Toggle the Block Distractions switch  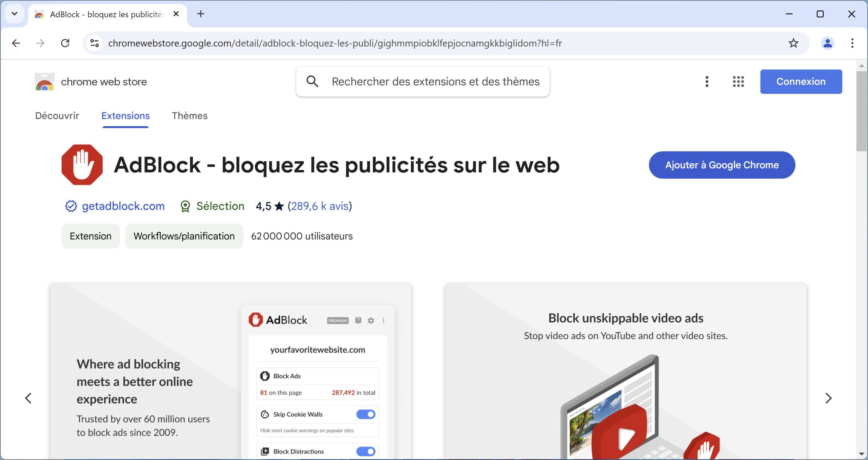366,451
